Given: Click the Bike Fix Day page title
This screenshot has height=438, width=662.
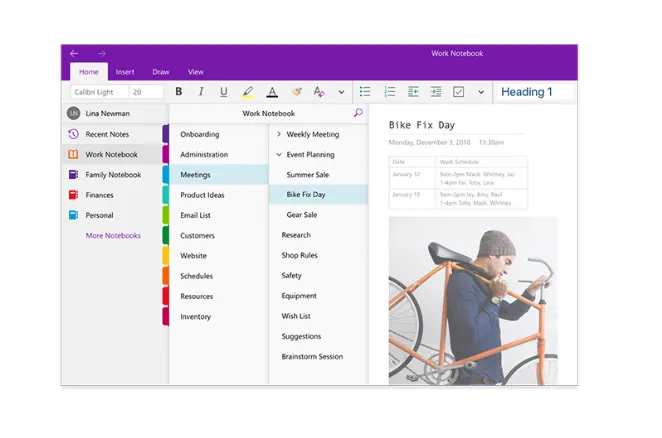Looking at the screenshot, I should pyautogui.click(x=422, y=125).
